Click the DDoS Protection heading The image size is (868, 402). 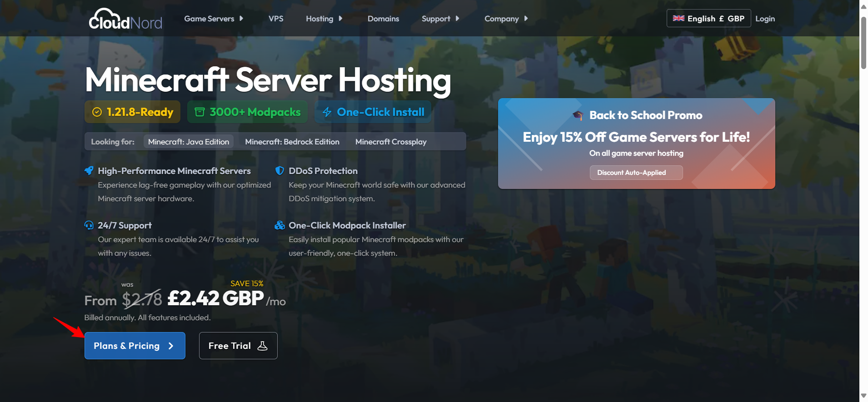323,171
